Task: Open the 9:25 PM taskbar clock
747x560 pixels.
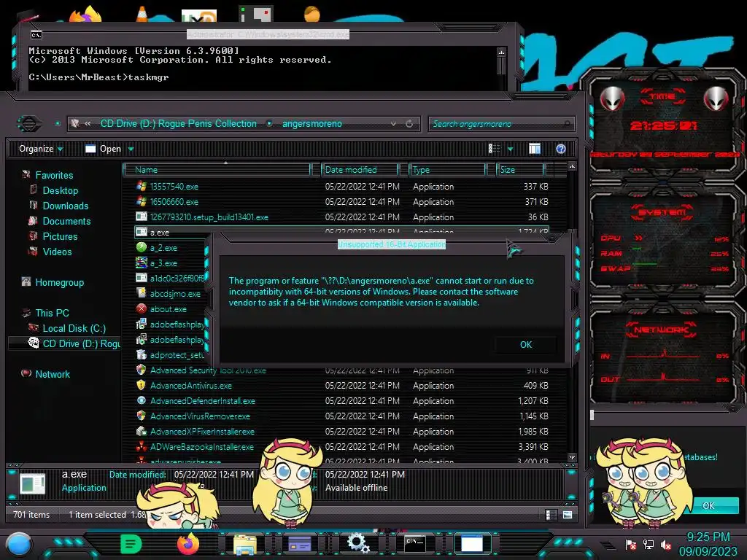Action: [x=708, y=544]
